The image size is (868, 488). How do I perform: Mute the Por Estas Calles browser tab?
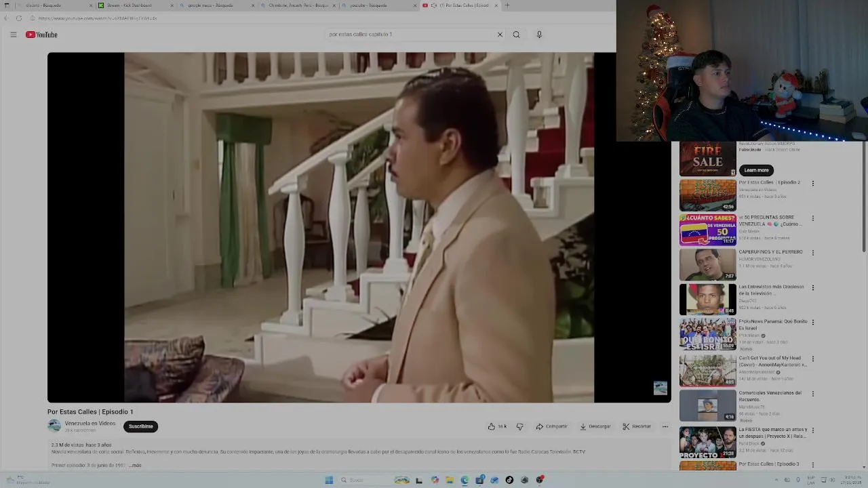[435, 5]
